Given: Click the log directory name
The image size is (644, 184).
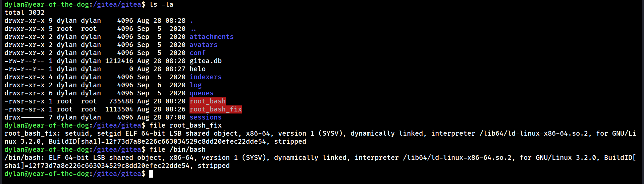Looking at the screenshot, I should pos(195,85).
